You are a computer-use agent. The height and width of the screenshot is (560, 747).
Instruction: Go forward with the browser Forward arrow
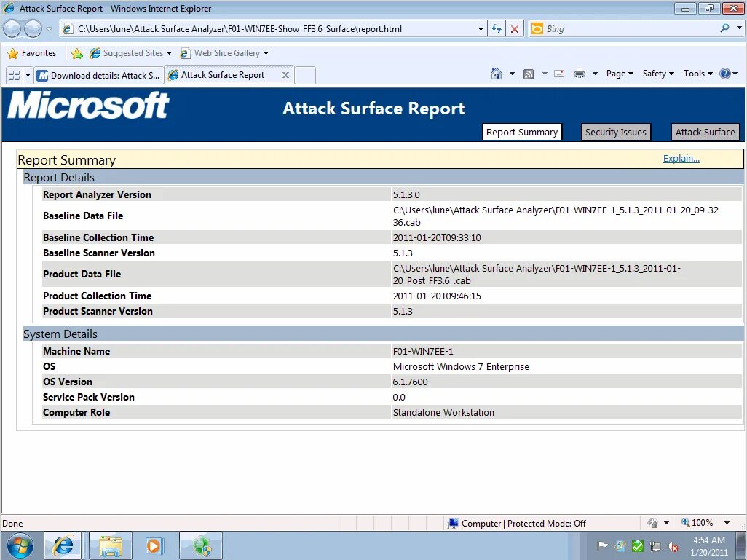point(33,29)
